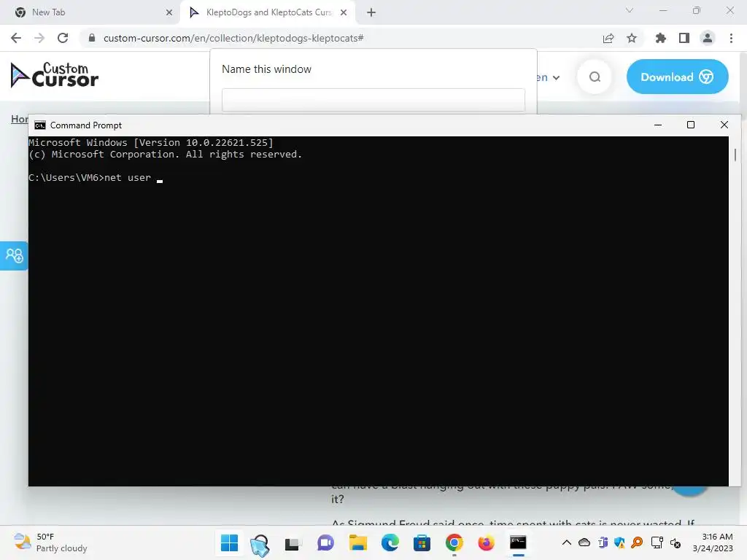Click the orange key tray icon

point(637,542)
